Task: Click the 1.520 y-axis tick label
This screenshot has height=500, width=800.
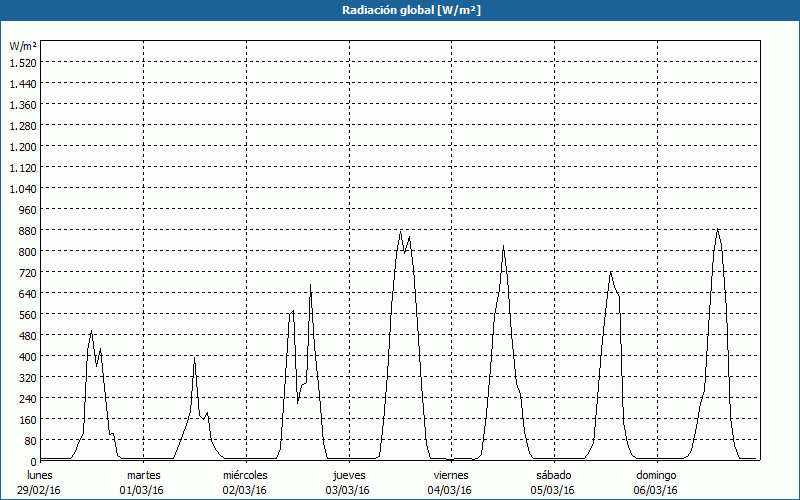Action: coord(22,62)
